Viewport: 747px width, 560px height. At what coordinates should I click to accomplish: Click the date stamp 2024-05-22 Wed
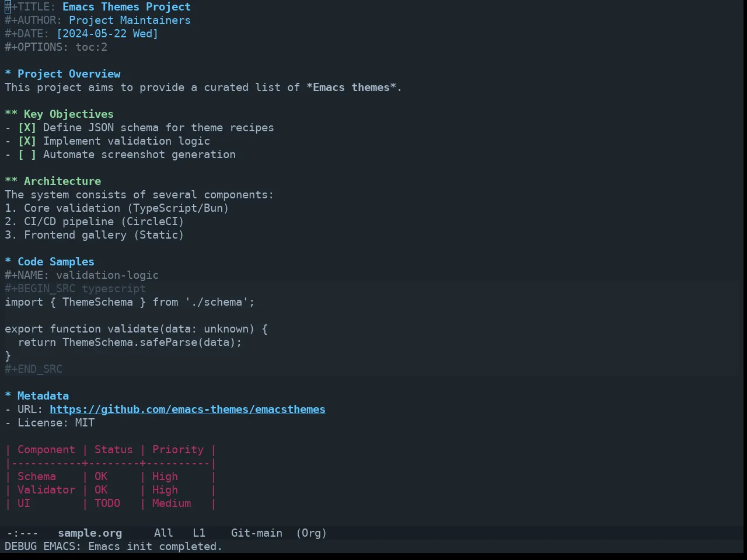[x=107, y=34]
